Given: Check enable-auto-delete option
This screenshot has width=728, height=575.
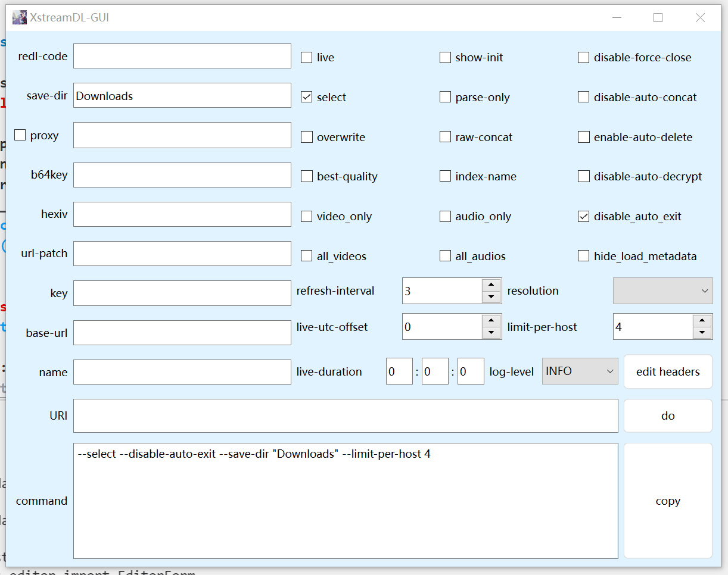Looking at the screenshot, I should point(583,137).
